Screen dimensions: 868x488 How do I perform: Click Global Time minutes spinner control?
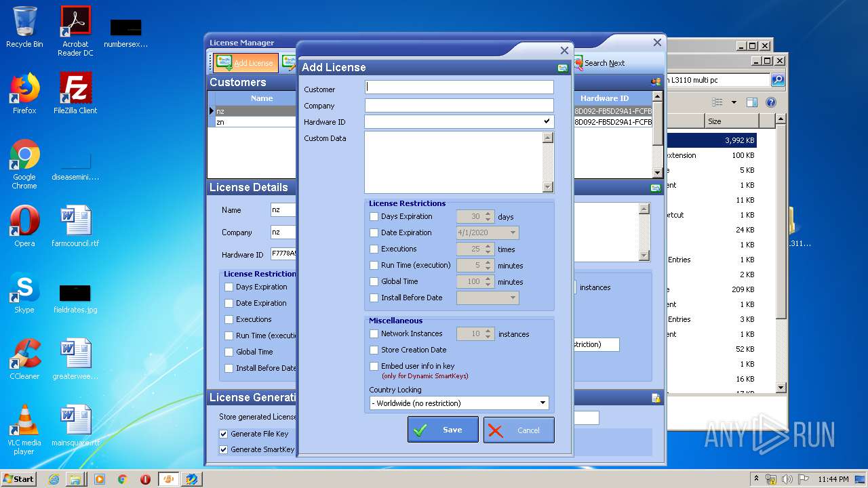488,282
